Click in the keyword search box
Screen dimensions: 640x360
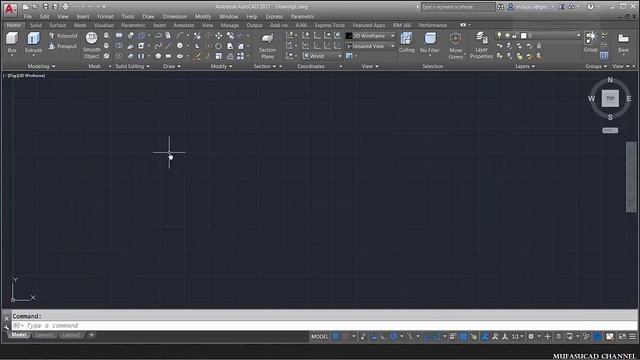(458, 7)
